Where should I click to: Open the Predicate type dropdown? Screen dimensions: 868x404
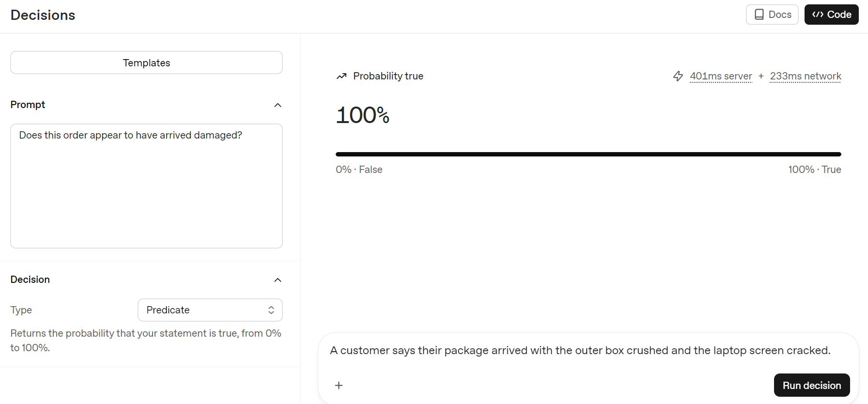tap(210, 310)
